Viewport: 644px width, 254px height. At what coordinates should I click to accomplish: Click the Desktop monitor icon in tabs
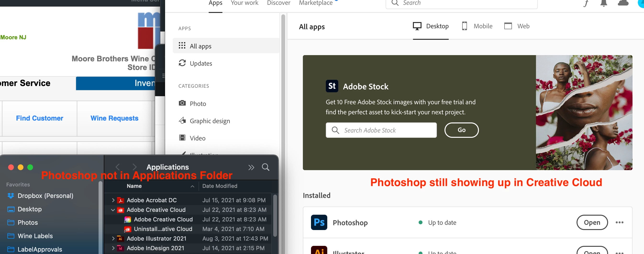coord(417,26)
